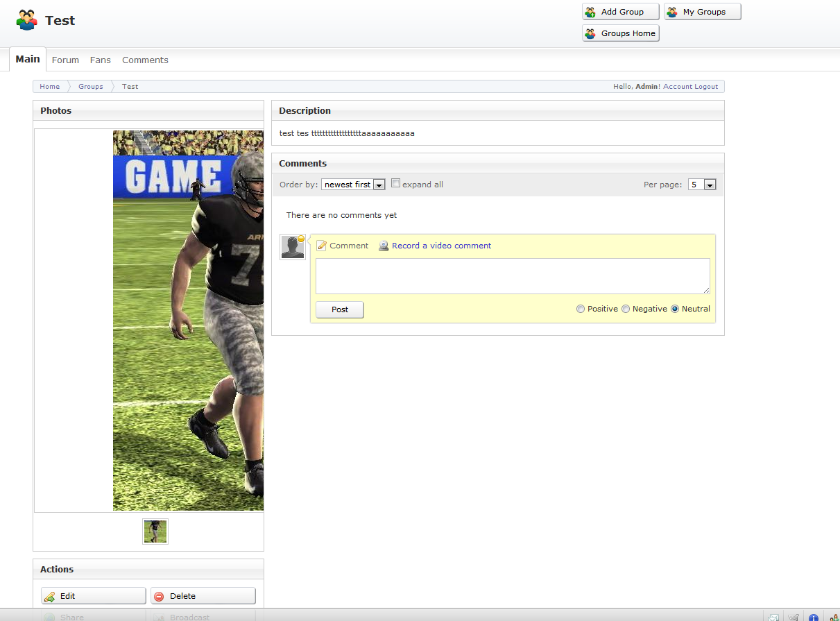
Task: Open the My Groups button
Action: (703, 12)
